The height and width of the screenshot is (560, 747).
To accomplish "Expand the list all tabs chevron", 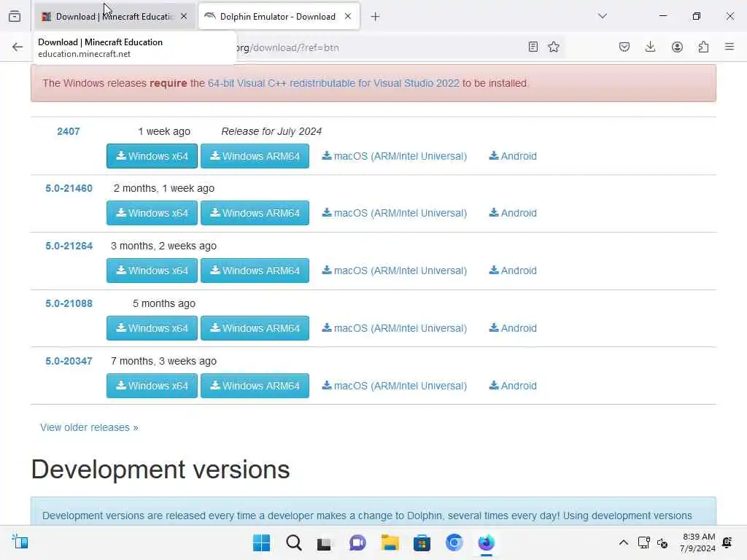I will (603, 16).
